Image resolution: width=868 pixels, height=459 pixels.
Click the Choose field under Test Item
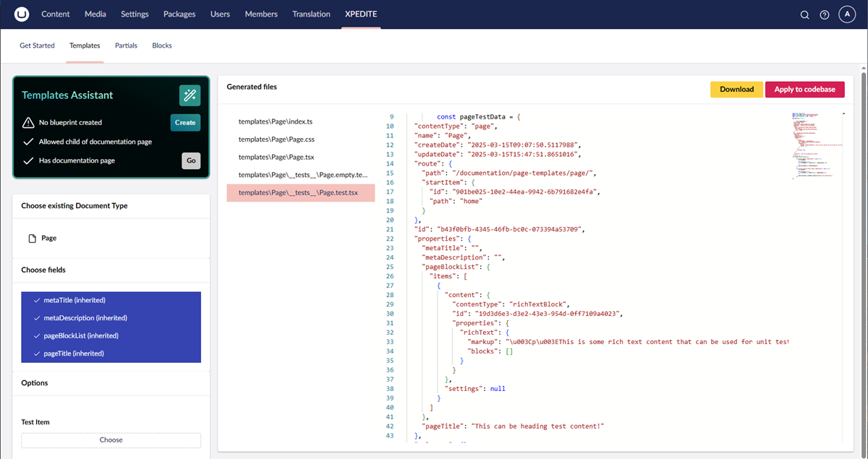pyautogui.click(x=111, y=439)
